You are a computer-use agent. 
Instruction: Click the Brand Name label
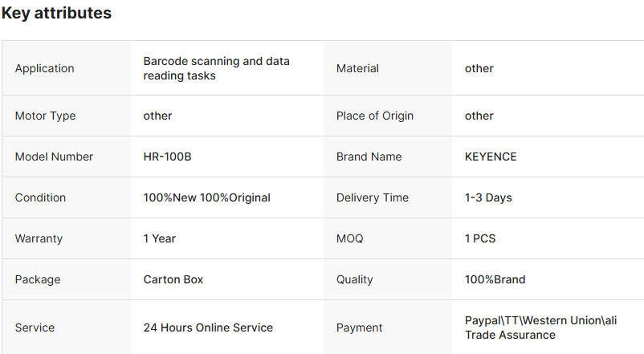coord(369,157)
